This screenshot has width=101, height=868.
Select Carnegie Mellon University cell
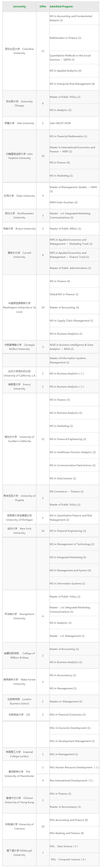coord(19,347)
